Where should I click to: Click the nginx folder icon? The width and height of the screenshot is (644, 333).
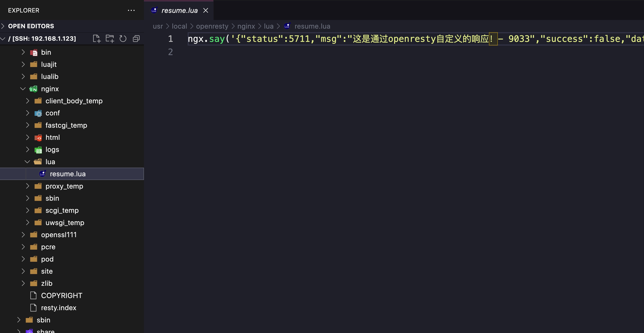click(x=34, y=89)
